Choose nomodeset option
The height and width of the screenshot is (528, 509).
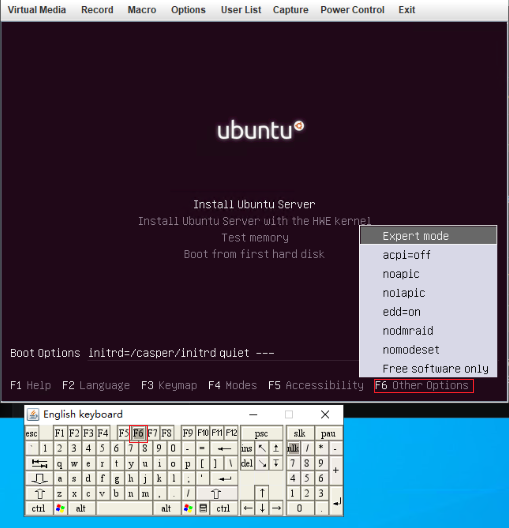click(428, 350)
